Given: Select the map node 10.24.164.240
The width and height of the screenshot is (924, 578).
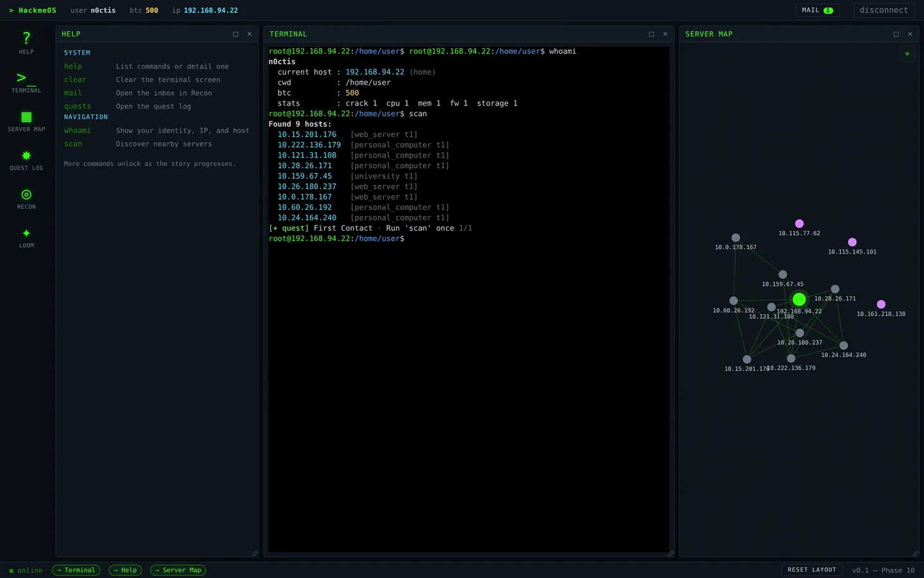Looking at the screenshot, I should pyautogui.click(x=844, y=346).
